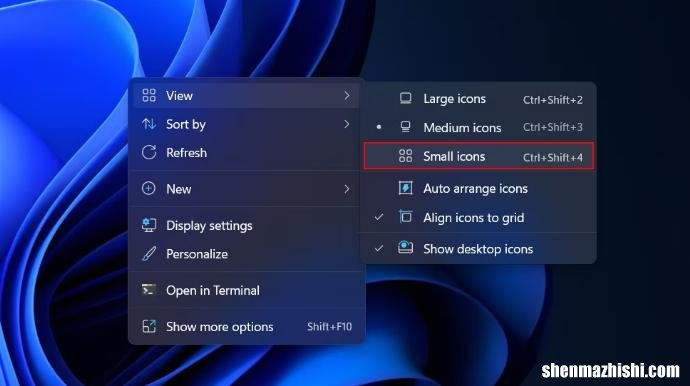Open the Sort by menu entry

pos(246,124)
